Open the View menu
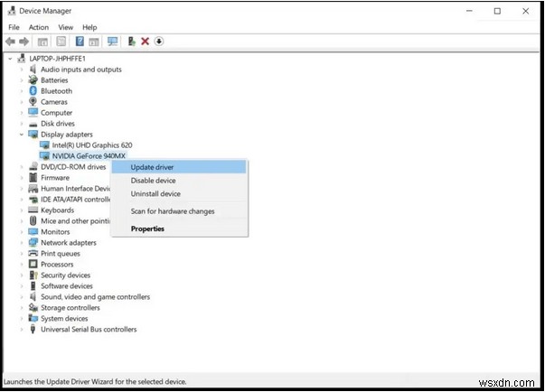 pos(66,27)
